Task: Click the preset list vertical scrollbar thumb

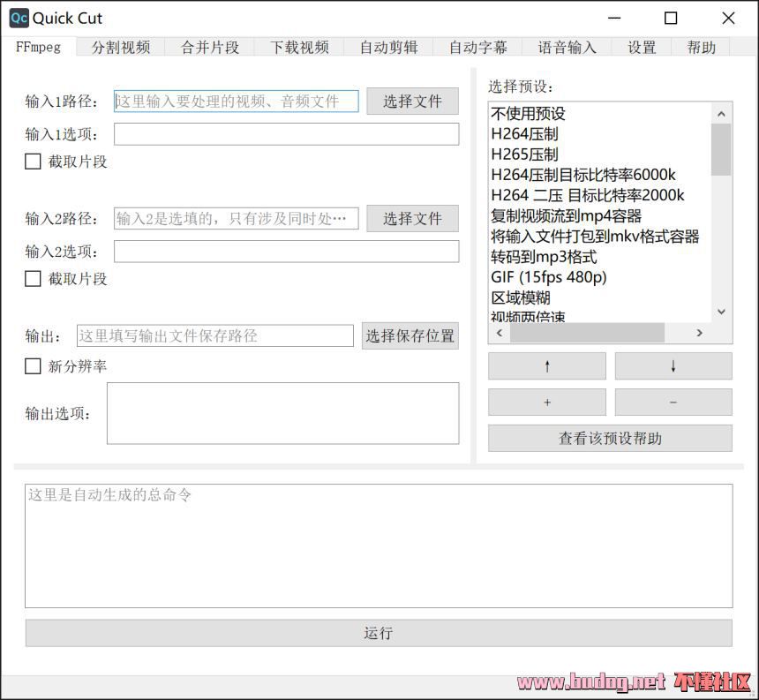Action: pyautogui.click(x=721, y=150)
